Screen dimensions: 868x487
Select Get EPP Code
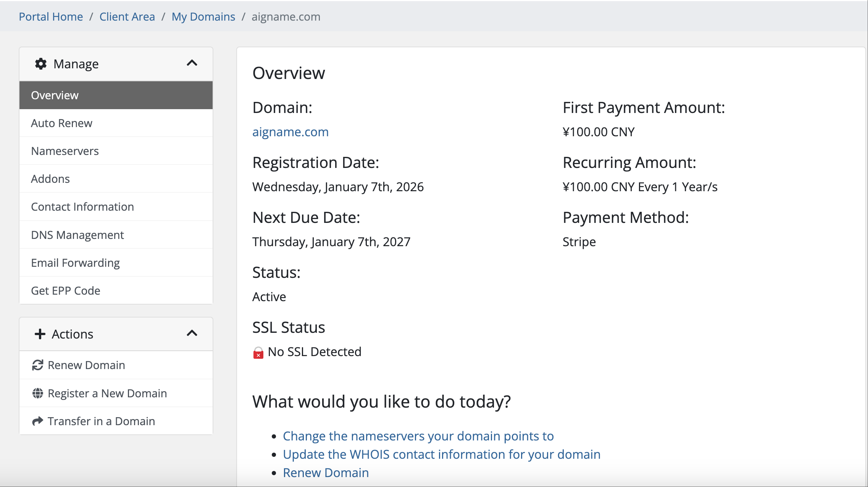(66, 290)
